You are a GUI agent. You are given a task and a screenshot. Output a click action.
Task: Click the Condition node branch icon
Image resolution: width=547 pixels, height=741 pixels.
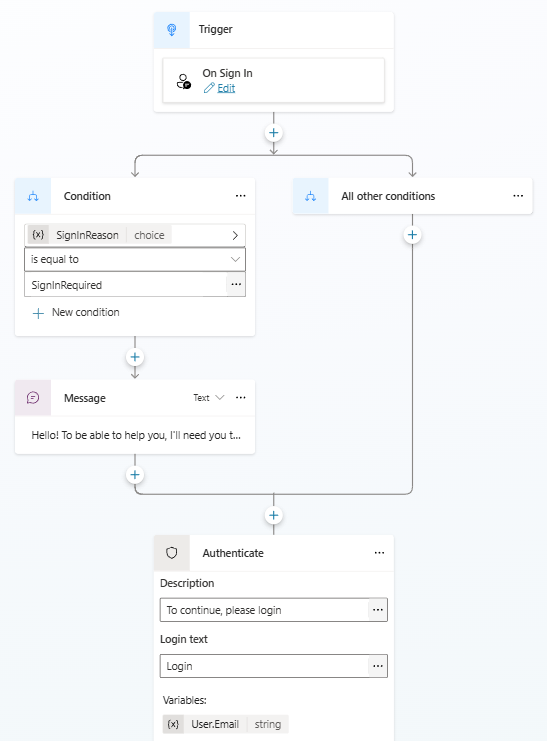(33, 196)
